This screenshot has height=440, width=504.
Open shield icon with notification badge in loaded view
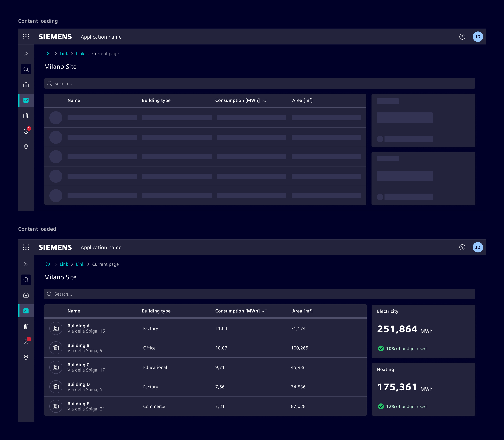[26, 342]
